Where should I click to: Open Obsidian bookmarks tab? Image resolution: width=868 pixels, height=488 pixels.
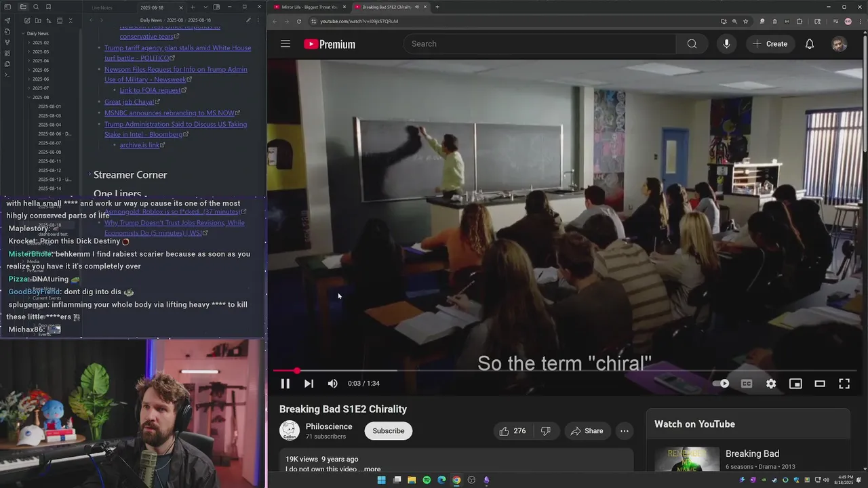click(49, 7)
